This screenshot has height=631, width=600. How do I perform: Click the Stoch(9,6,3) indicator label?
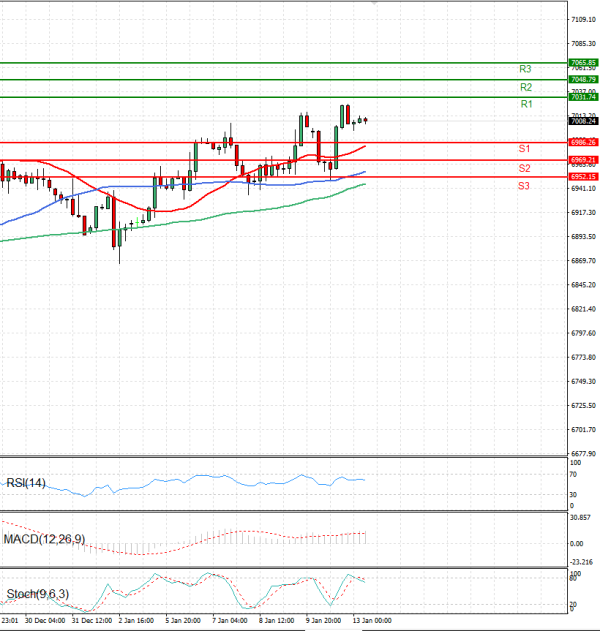pyautogui.click(x=35, y=594)
